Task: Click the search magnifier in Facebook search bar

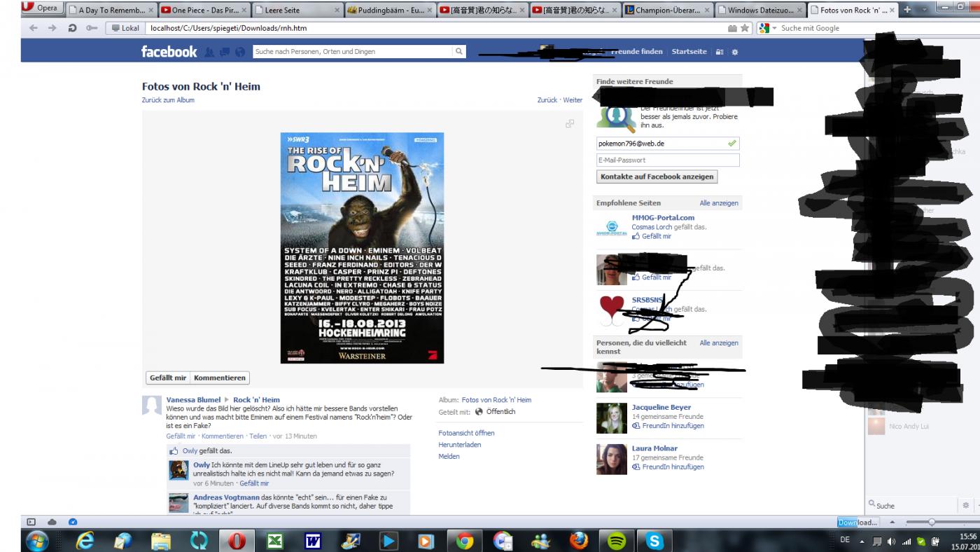Action: pos(458,51)
